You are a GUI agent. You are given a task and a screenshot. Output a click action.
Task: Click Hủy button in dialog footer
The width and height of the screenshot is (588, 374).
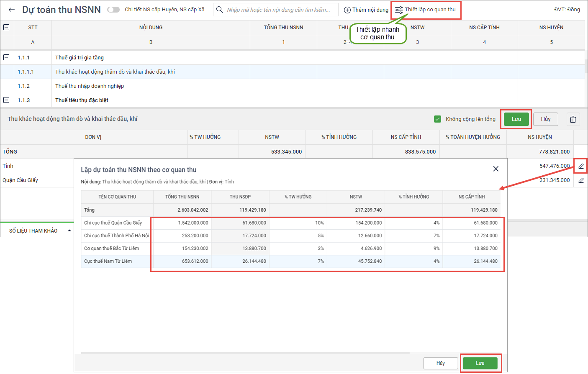440,363
